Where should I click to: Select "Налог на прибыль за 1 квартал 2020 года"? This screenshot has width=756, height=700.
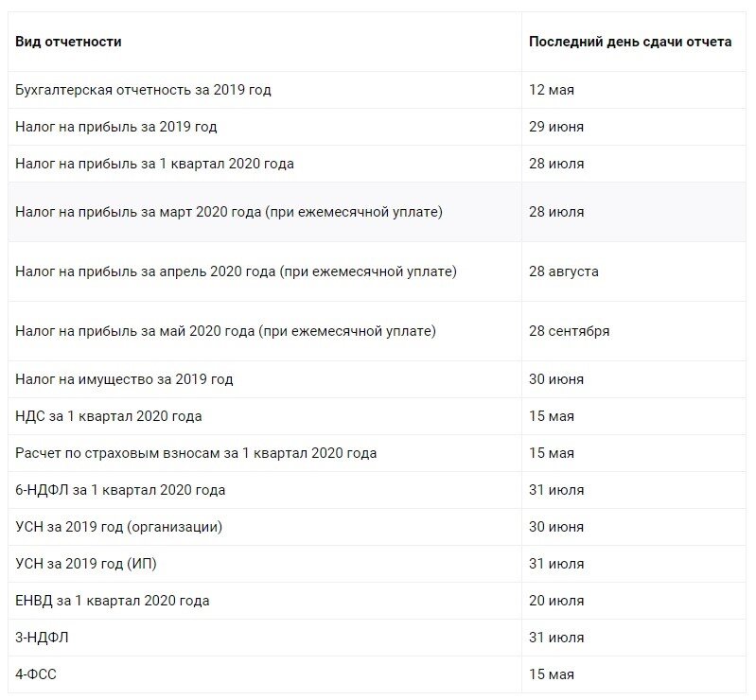[154, 164]
